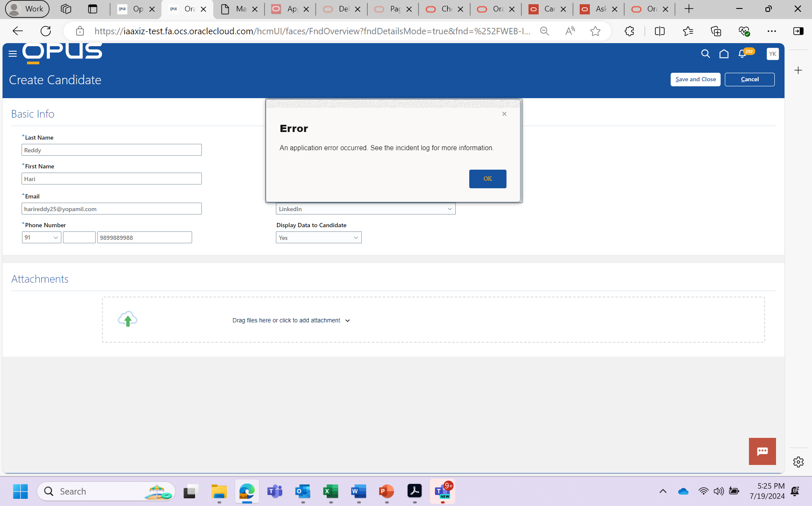Image resolution: width=812 pixels, height=506 pixels.
Task: Open the hamburger navigation menu
Action: [x=12, y=54]
